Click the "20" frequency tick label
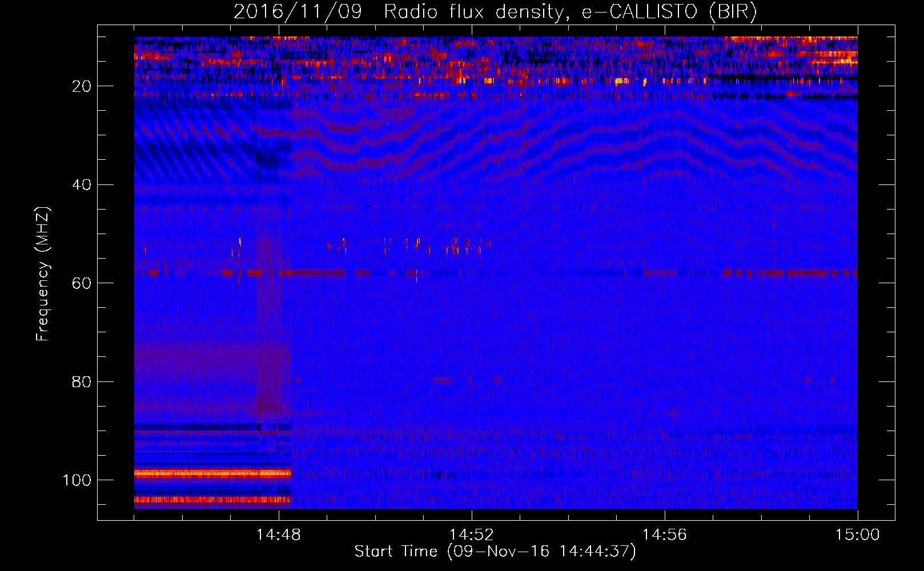924x571 pixels. tap(82, 86)
